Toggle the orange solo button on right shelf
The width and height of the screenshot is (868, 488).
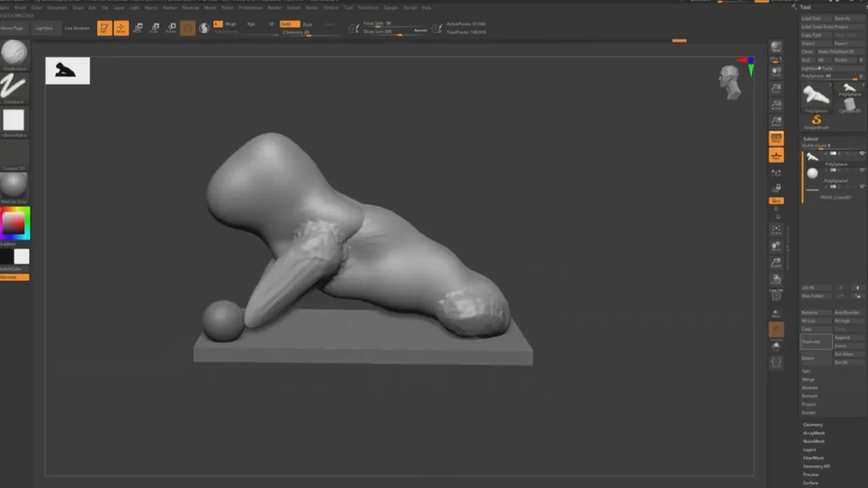[776, 330]
